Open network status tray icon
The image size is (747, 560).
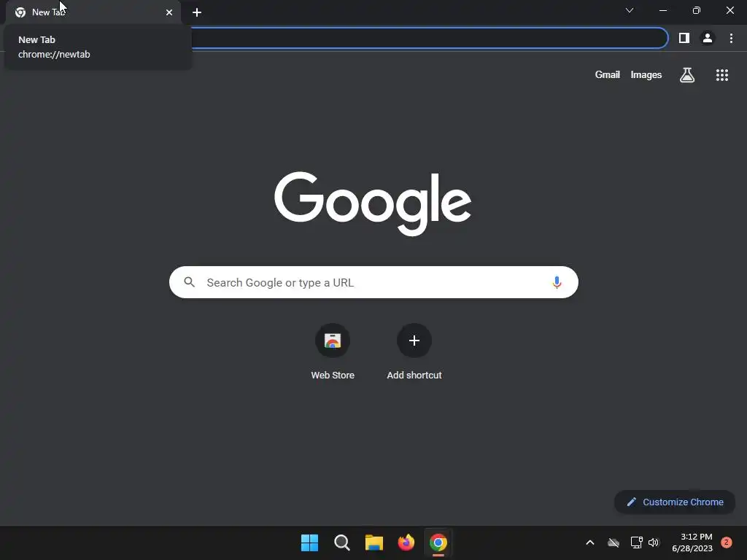pos(636,542)
